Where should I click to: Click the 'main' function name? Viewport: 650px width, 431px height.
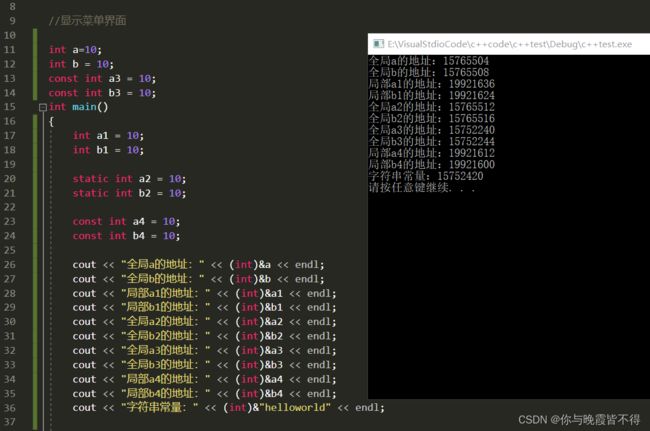(84, 107)
